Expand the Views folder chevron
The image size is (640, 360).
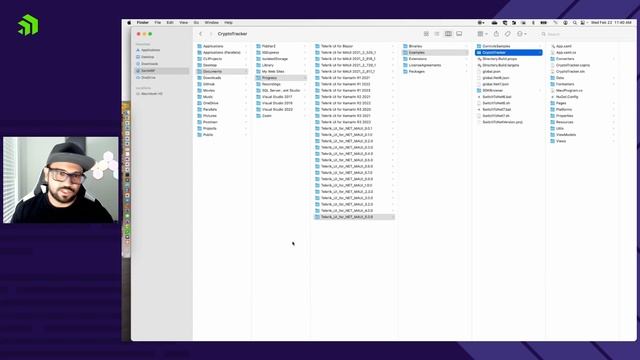point(613,141)
